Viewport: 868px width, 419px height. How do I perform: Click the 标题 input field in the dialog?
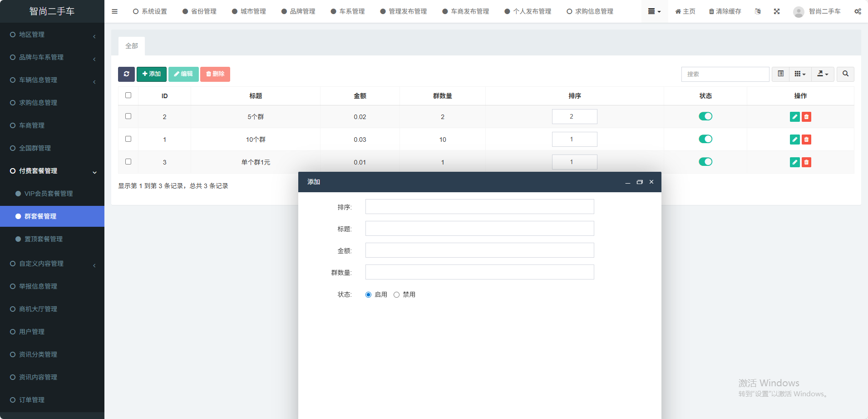point(479,229)
